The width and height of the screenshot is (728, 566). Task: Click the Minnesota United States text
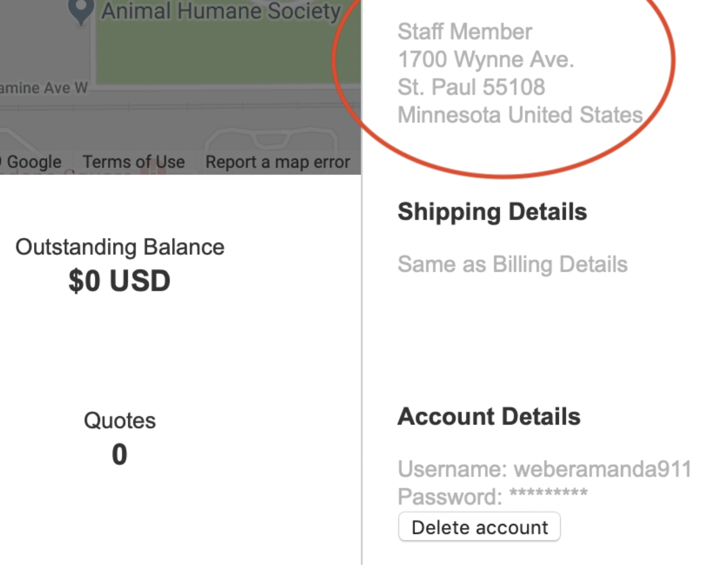coord(520,115)
